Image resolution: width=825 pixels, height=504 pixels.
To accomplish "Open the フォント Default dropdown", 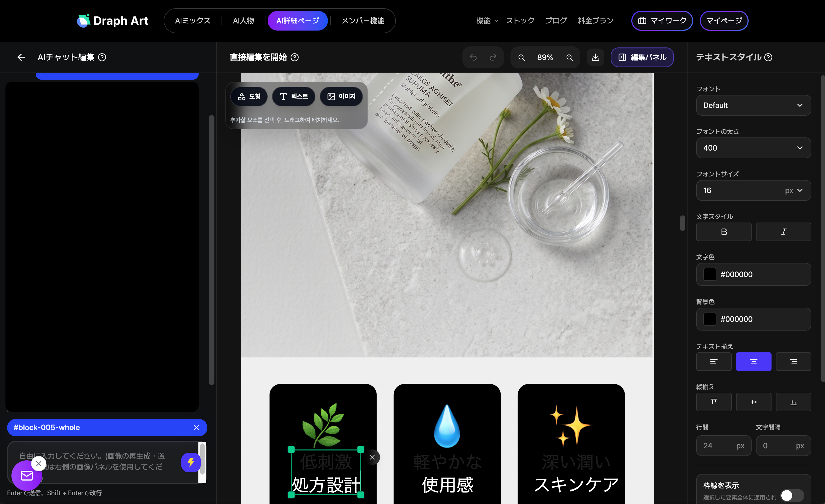I will 753,106.
